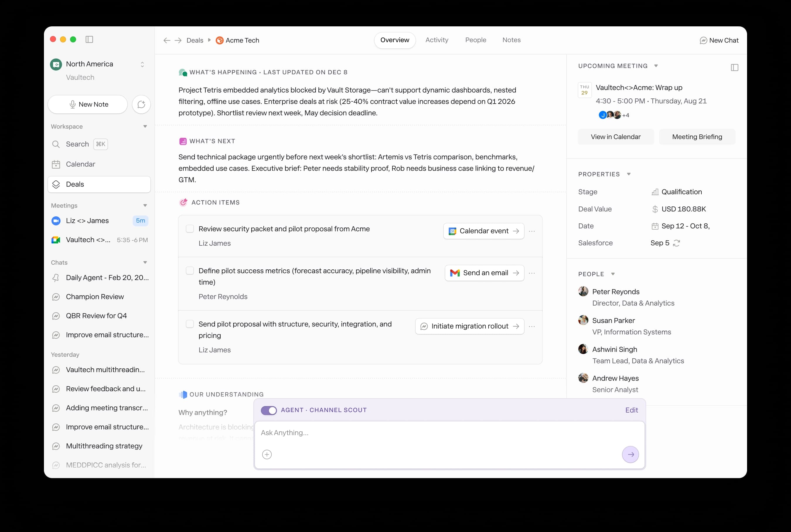Go forward with the right arrow

[x=178, y=40]
